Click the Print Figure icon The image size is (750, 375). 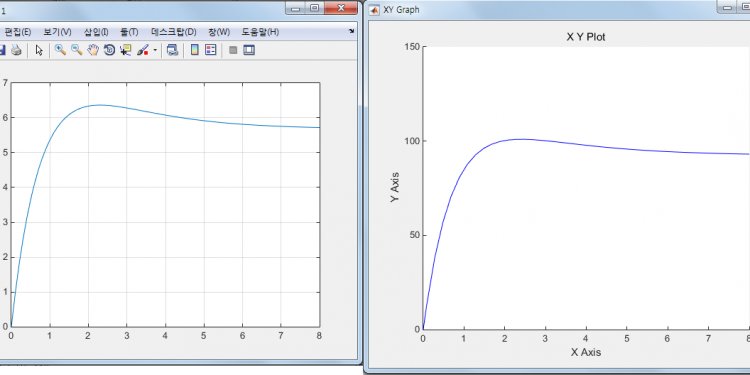tap(16, 50)
